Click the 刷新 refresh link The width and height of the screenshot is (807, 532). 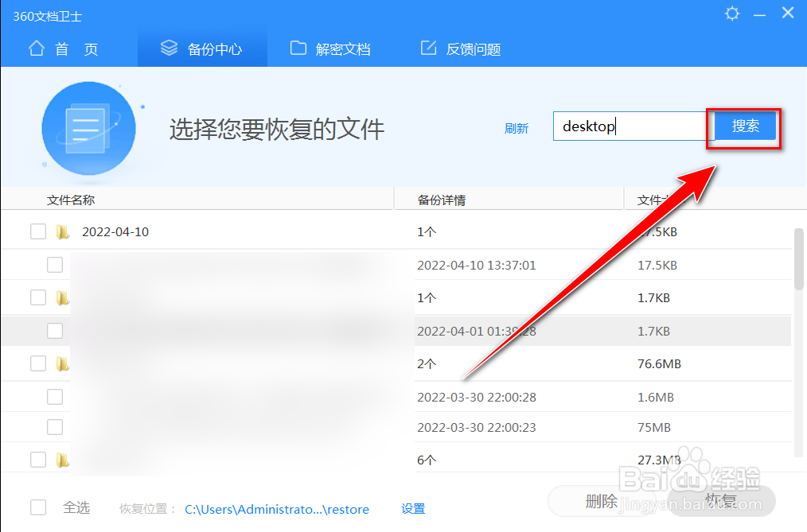click(517, 127)
